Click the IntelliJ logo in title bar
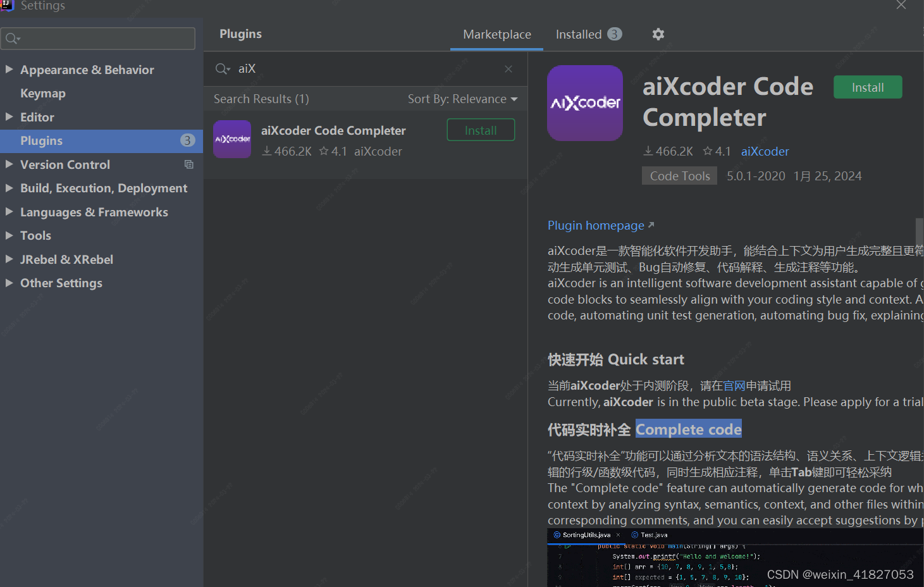924x587 pixels. point(7,5)
